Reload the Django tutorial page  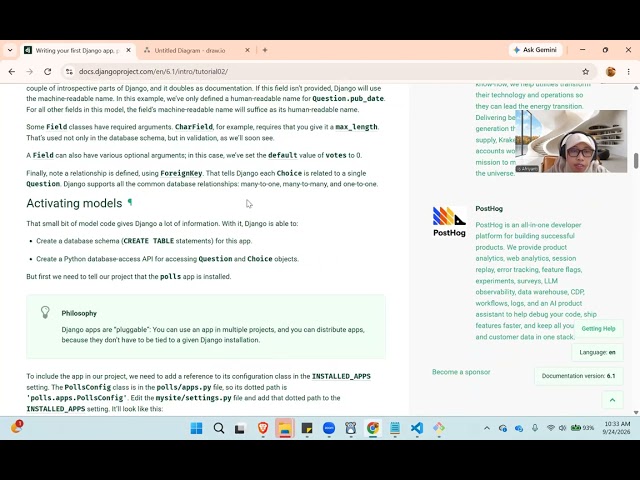point(47,71)
